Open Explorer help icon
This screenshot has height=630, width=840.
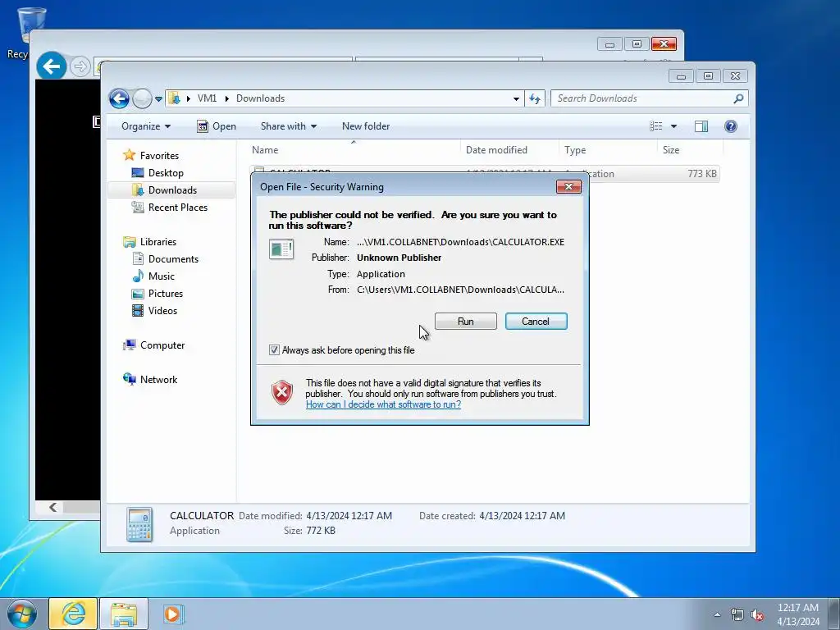point(731,126)
